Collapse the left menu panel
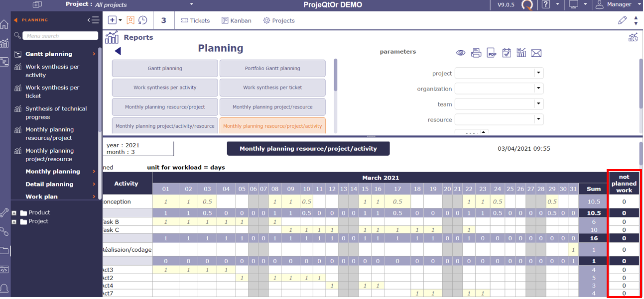The width and height of the screenshot is (644, 299). pyautogui.click(x=93, y=20)
